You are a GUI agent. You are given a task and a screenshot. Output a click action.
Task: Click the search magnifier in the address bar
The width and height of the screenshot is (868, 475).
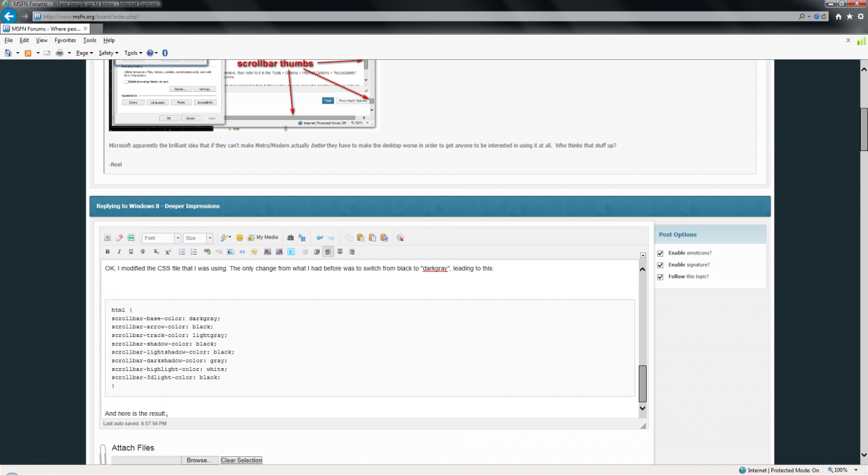802,16
